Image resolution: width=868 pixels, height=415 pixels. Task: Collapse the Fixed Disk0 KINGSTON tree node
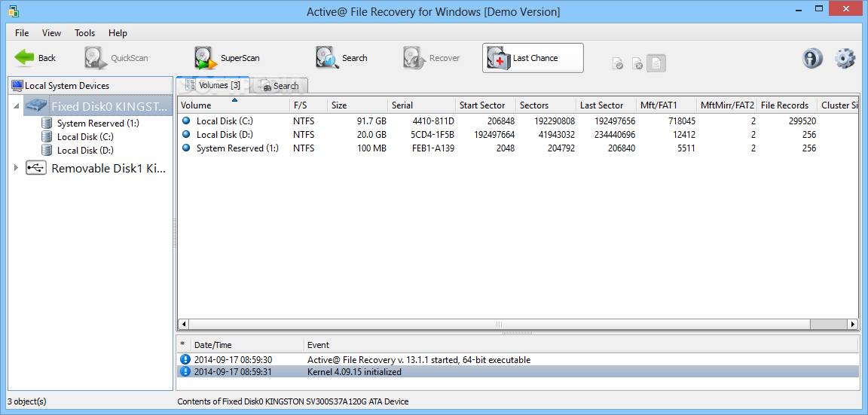tap(16, 105)
